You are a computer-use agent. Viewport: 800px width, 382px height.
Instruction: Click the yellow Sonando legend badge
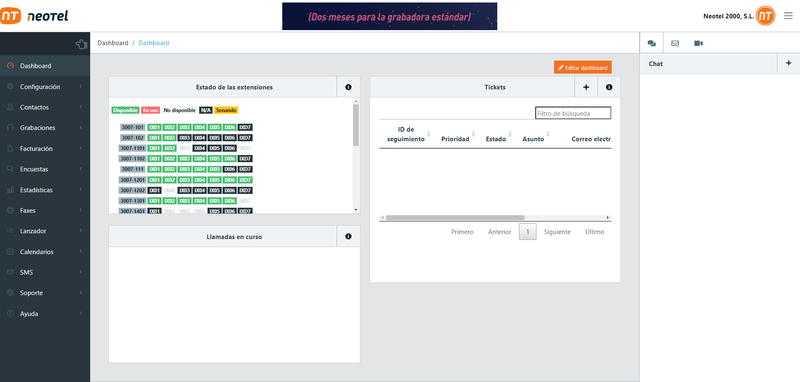coord(226,110)
